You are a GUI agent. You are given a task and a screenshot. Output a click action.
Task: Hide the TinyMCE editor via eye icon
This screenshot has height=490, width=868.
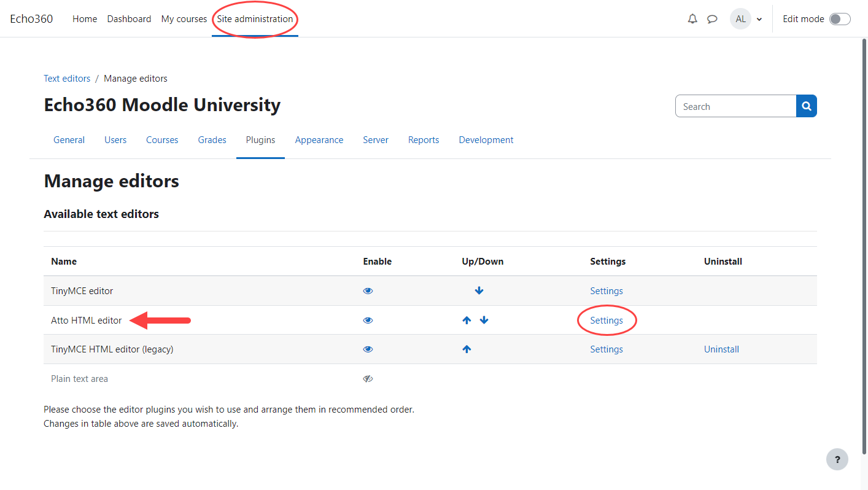(x=368, y=291)
